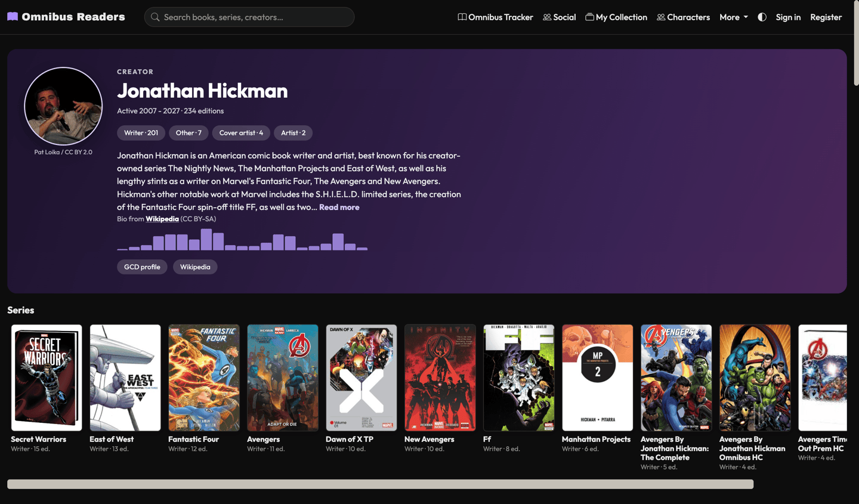Viewport: 859px width, 504px height.
Task: Click Sign in link
Action: click(x=788, y=17)
